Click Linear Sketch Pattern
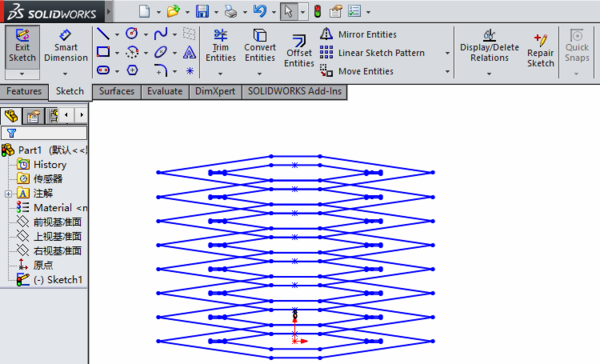 click(x=372, y=52)
